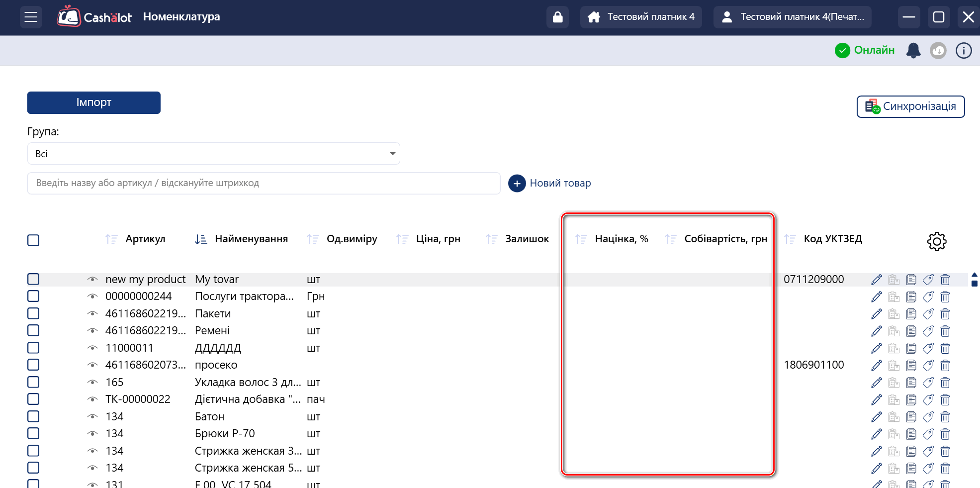The image size is (980, 488).
Task: Click the info icon
Action: tap(963, 50)
